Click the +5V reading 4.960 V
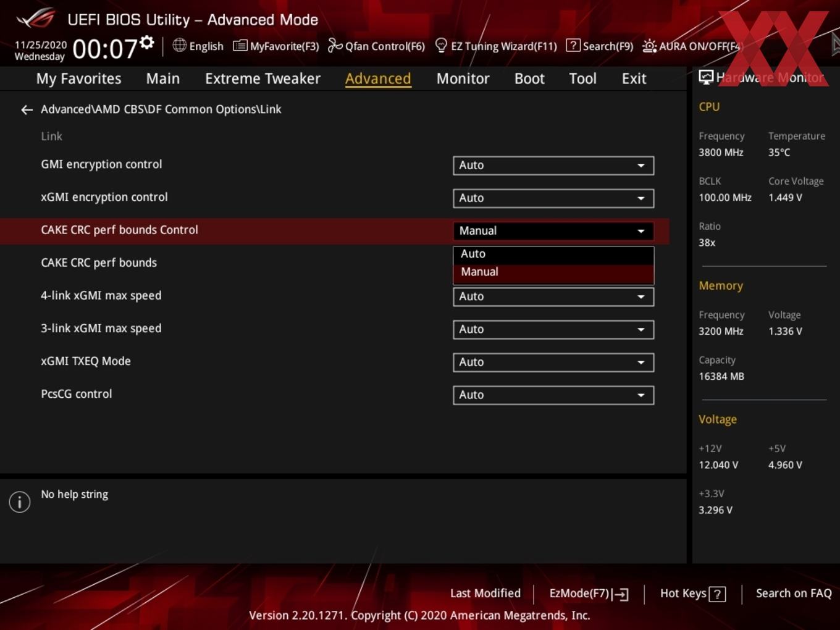840x630 pixels. click(785, 465)
